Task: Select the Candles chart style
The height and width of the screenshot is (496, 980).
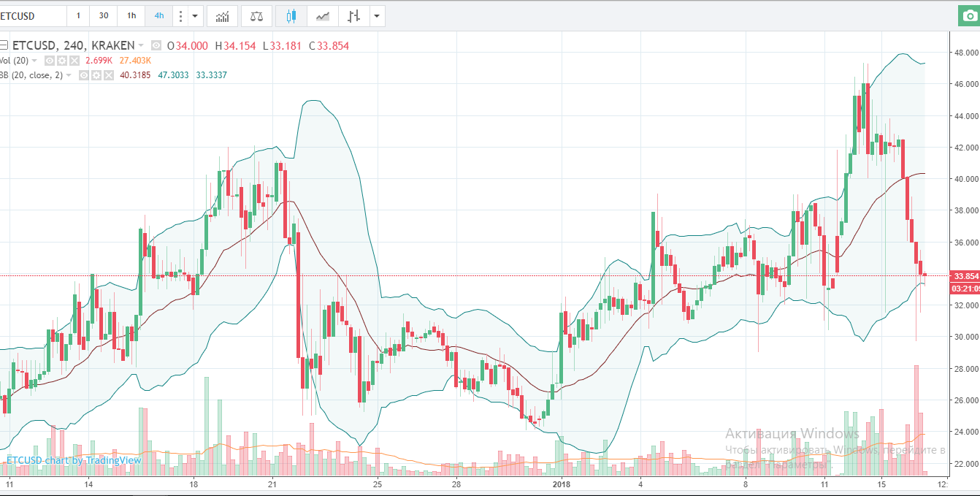Action: click(x=291, y=15)
